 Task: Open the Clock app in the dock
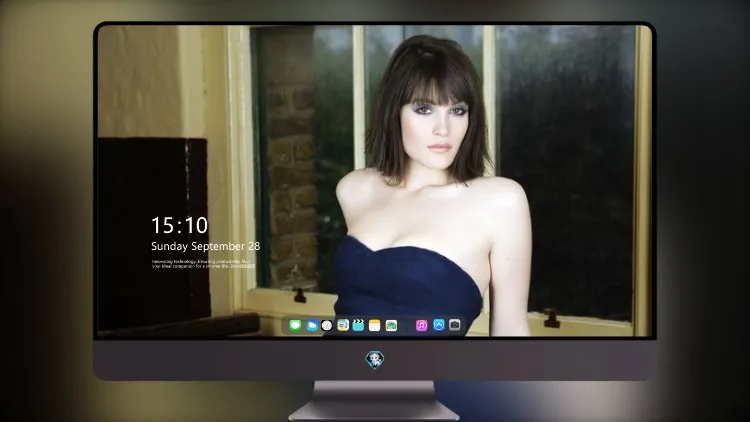327,325
